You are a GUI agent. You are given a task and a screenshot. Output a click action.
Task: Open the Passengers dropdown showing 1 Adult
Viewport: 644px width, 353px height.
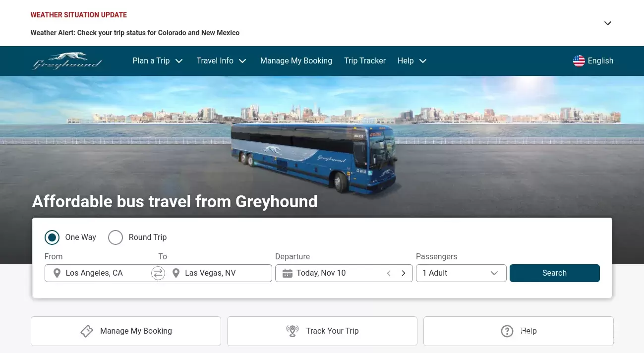click(x=461, y=273)
